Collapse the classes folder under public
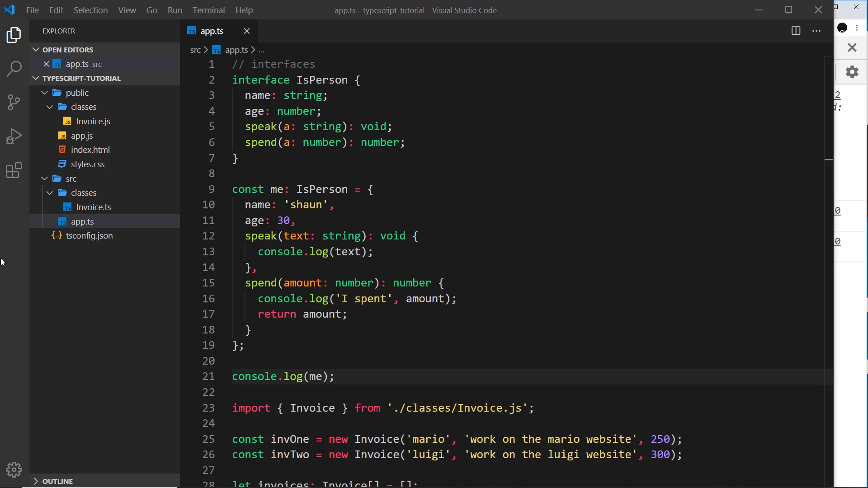This screenshot has height=488, width=868. coord(84,107)
